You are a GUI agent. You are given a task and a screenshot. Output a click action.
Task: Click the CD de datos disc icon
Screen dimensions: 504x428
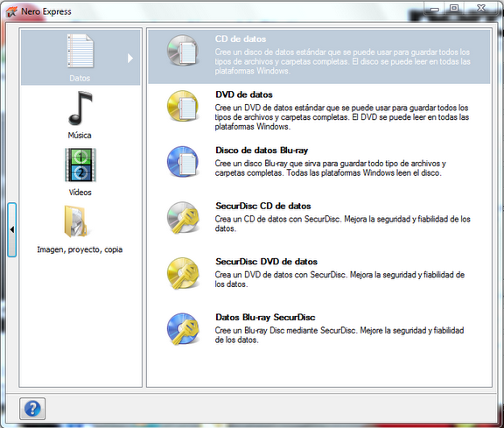click(x=183, y=51)
